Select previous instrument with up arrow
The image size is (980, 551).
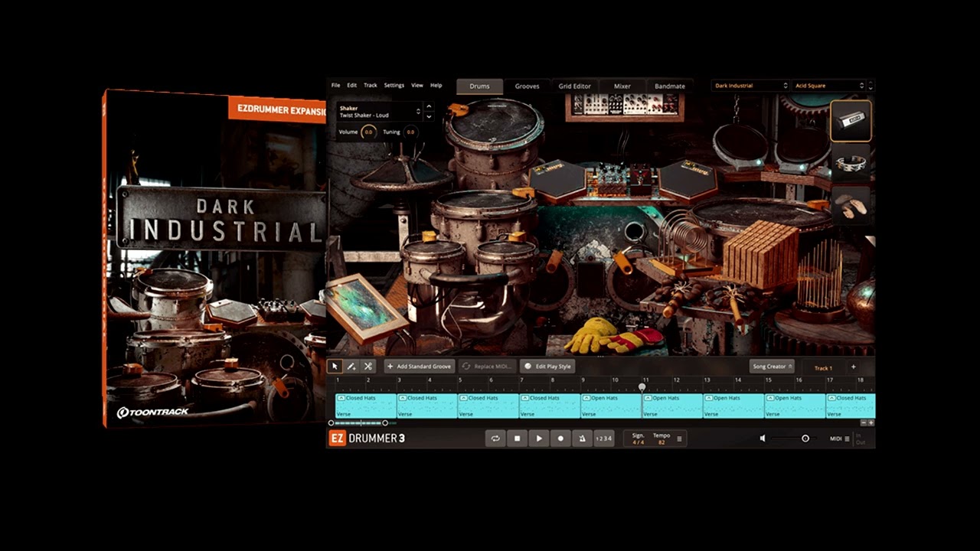(429, 106)
